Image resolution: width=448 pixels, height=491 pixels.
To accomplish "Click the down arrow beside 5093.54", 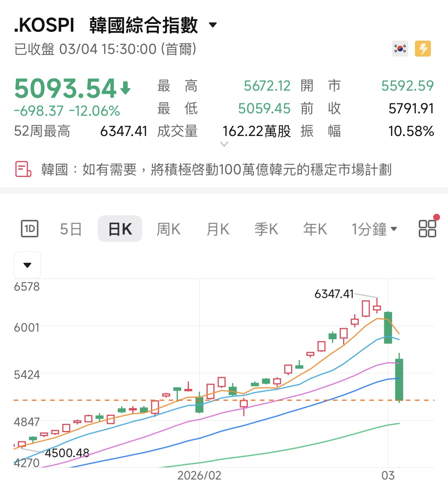I will tap(125, 87).
